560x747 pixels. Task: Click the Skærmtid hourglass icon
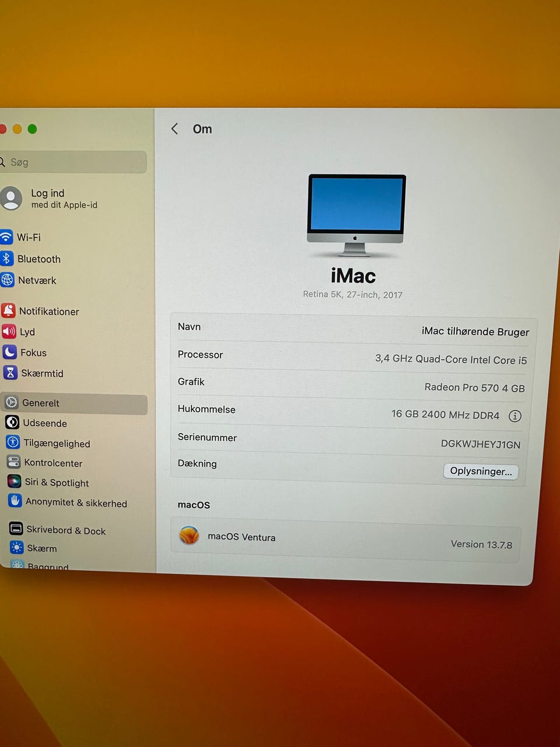click(10, 372)
